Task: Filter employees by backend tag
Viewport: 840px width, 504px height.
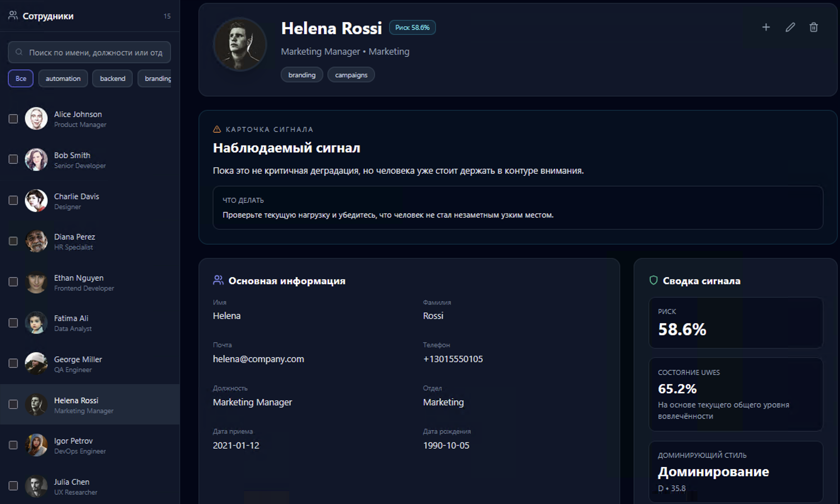Action: pos(112,78)
